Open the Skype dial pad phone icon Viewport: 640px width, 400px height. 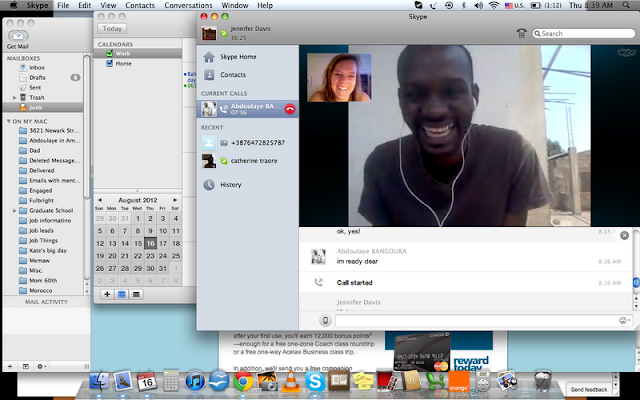coord(521,33)
